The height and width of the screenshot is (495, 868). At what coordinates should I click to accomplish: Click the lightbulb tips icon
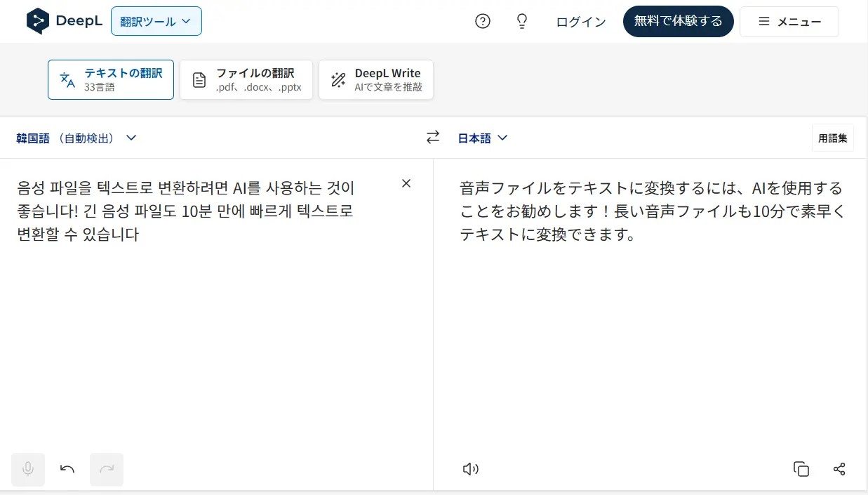click(522, 21)
